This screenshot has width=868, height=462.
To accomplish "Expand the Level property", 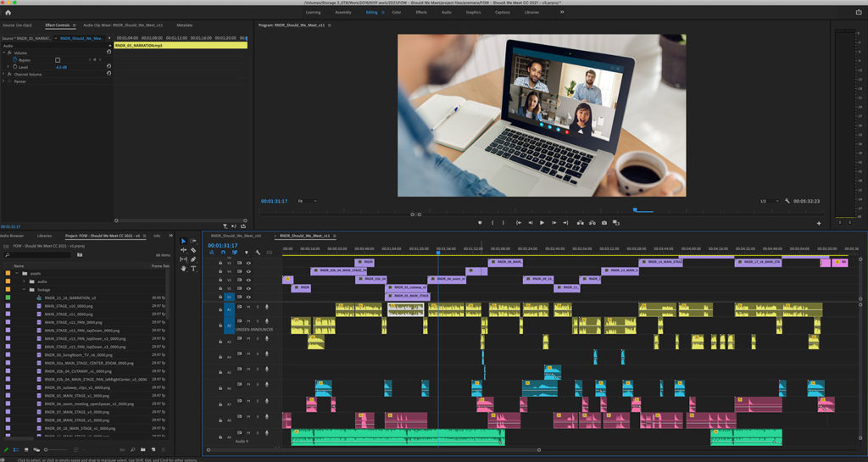I will [x=8, y=67].
